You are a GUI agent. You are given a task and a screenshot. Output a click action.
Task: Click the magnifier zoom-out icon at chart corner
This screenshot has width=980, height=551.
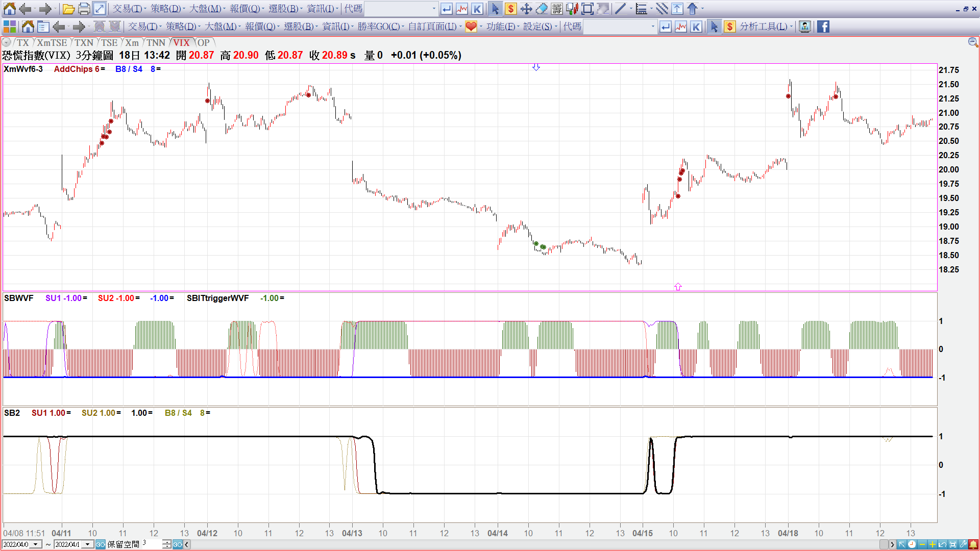(x=973, y=42)
